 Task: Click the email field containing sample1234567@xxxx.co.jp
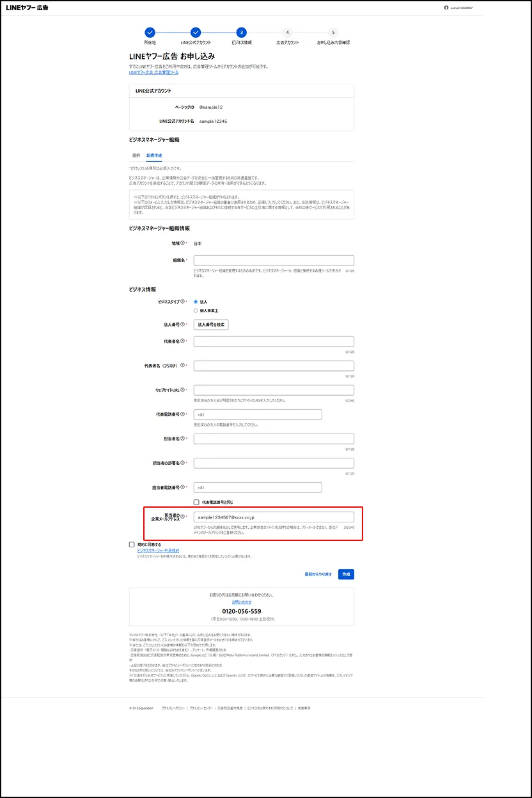pos(274,517)
